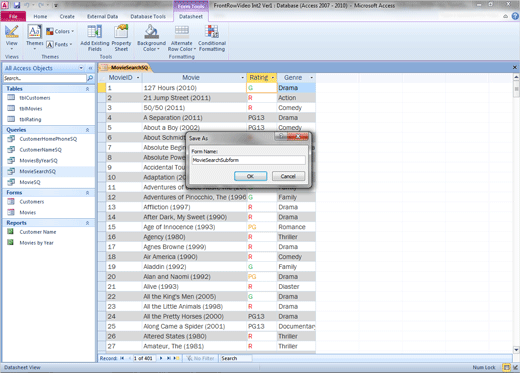Image resolution: width=520 pixels, height=373 pixels.
Task: Click the current record number box
Action: tap(145, 358)
